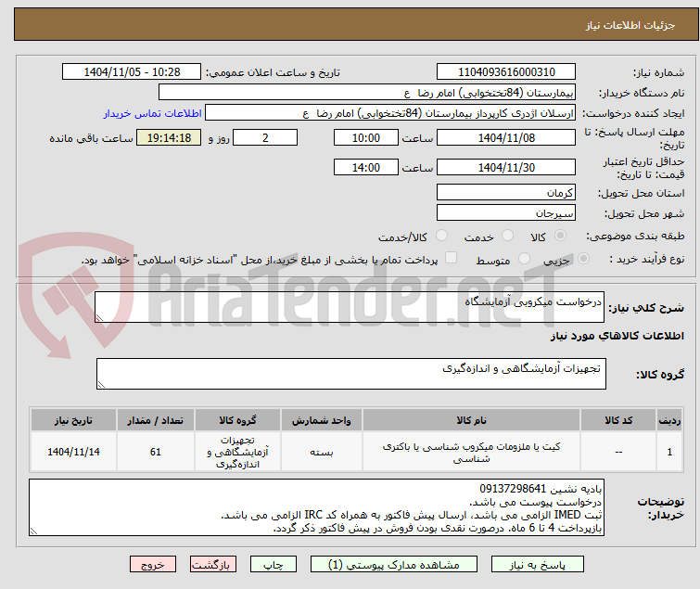Click the item group cell تجهیزات آزمایشگاهی و اندازه‌گیری
This screenshot has height=589, width=700.
(x=237, y=452)
